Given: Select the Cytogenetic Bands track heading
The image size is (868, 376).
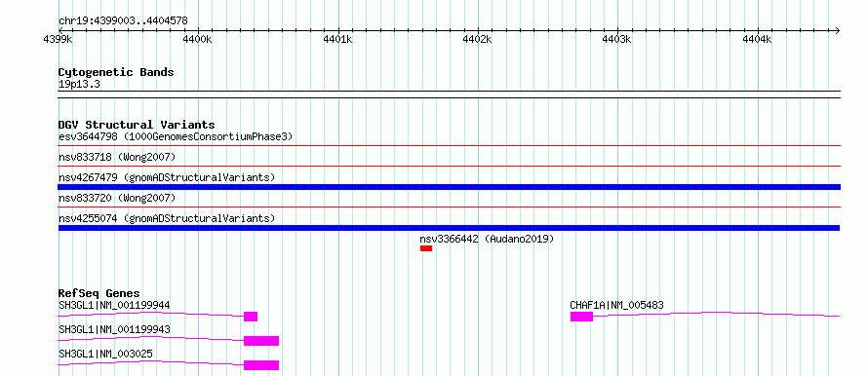Looking at the screenshot, I should point(116,72).
